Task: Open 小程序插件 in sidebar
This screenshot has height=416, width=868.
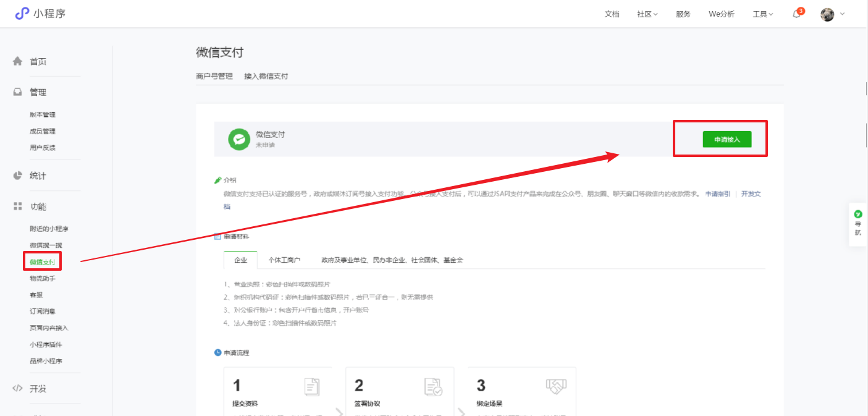Action: pos(46,344)
